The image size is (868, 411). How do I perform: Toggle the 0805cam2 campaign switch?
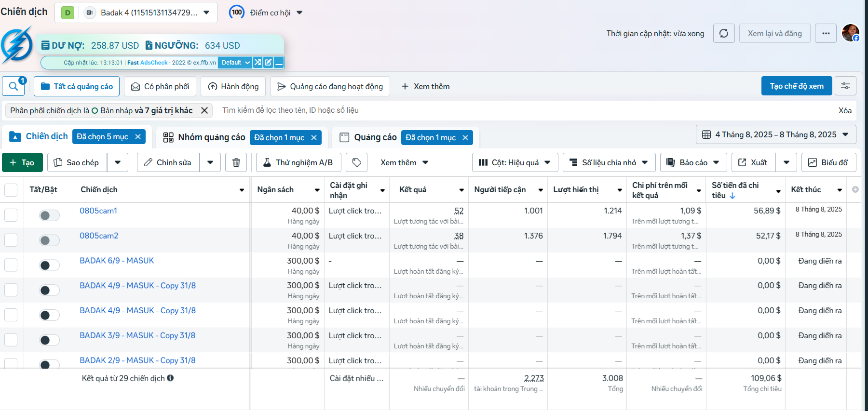(x=49, y=240)
